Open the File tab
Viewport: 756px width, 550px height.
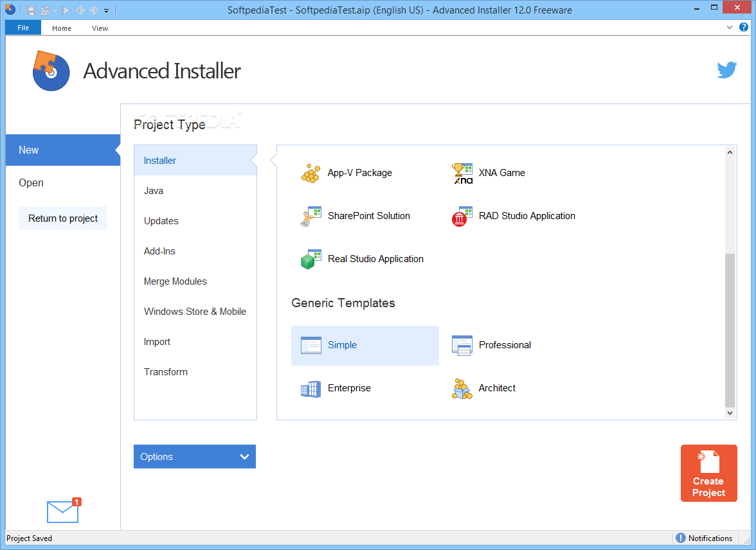tap(23, 28)
